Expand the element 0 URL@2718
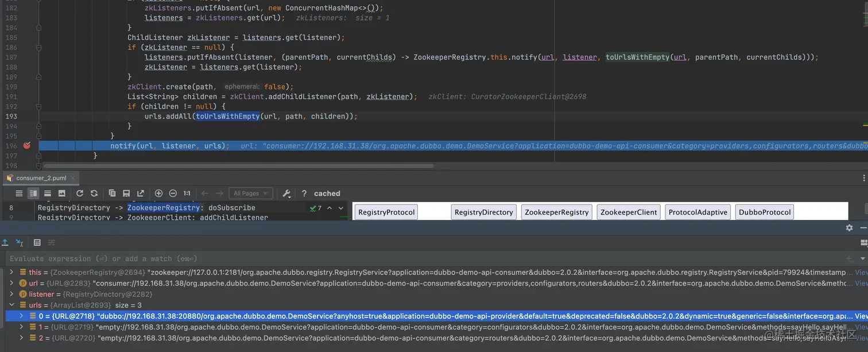868x352 pixels. (22, 316)
